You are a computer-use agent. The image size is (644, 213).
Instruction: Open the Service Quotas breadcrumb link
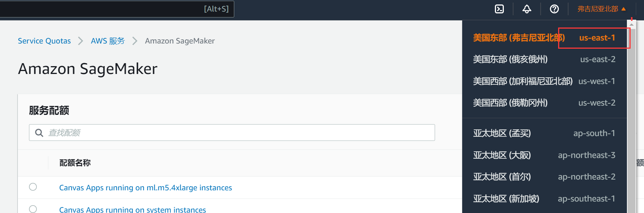(x=44, y=41)
